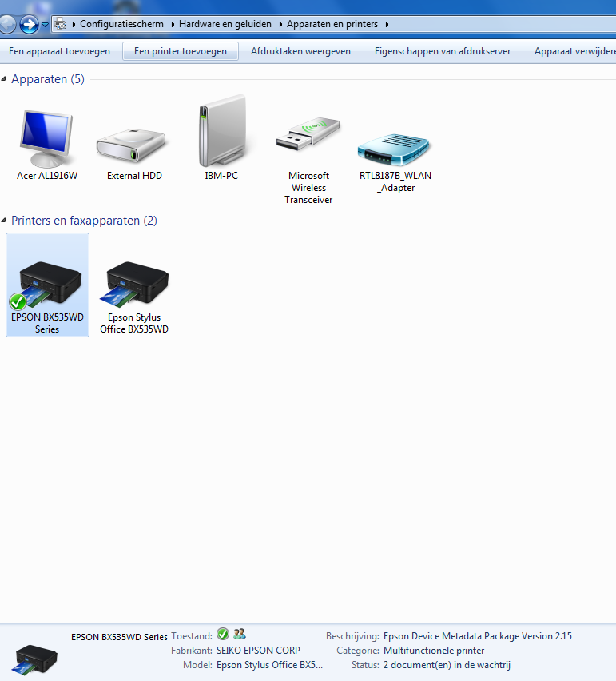This screenshot has height=681, width=616.
Task: Click the shared users icon beside Toestand
Action: [240, 634]
